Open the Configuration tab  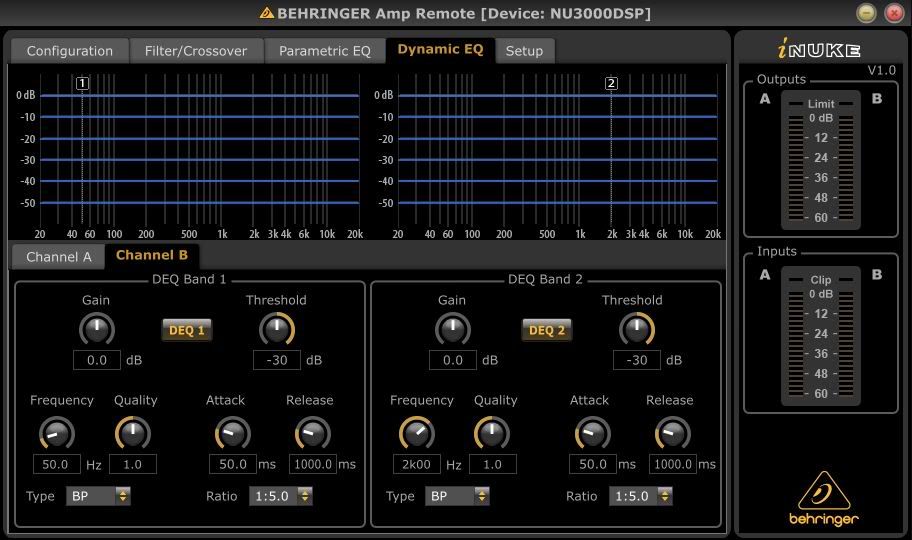coord(70,51)
